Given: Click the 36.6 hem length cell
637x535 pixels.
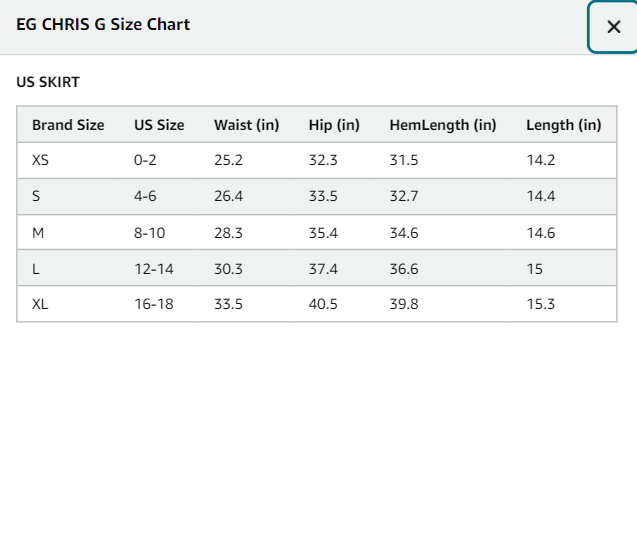Looking at the screenshot, I should pos(404,269).
